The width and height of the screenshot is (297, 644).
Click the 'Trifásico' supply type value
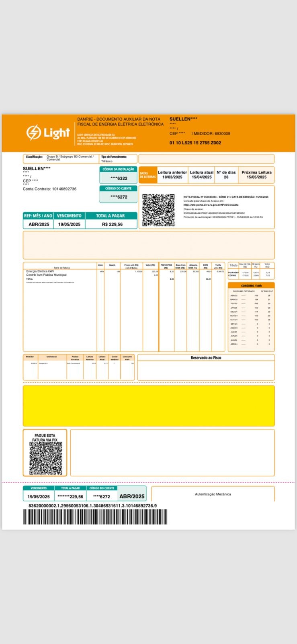click(x=107, y=161)
